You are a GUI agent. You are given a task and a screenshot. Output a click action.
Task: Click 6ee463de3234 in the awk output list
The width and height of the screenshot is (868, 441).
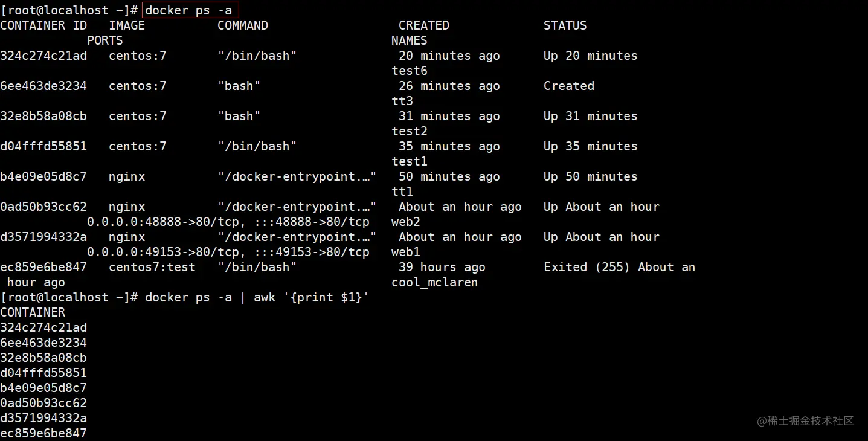43,343
